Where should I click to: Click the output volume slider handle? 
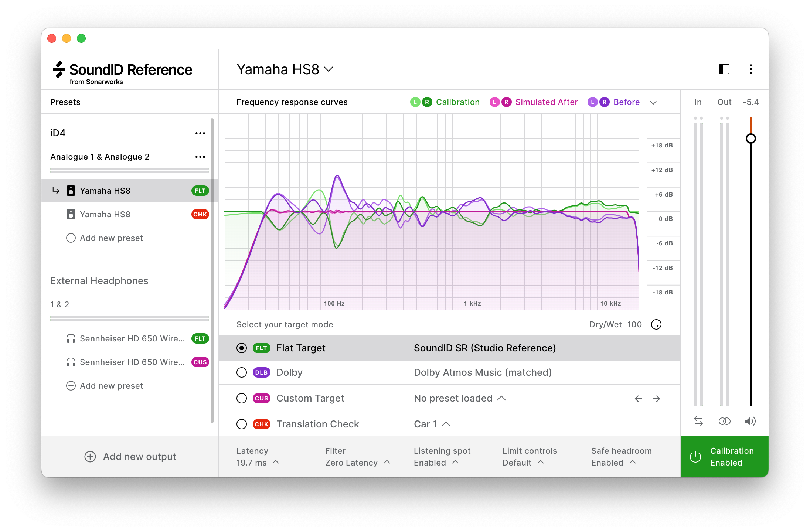pyautogui.click(x=751, y=139)
